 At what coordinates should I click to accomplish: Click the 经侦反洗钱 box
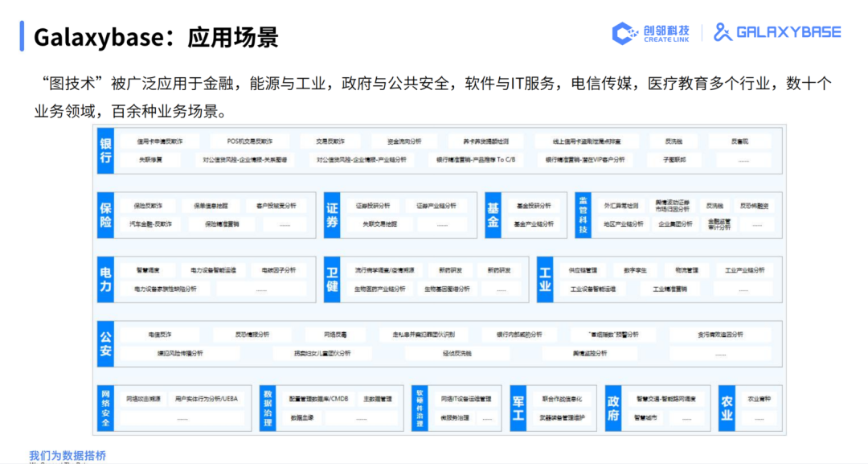point(457,353)
